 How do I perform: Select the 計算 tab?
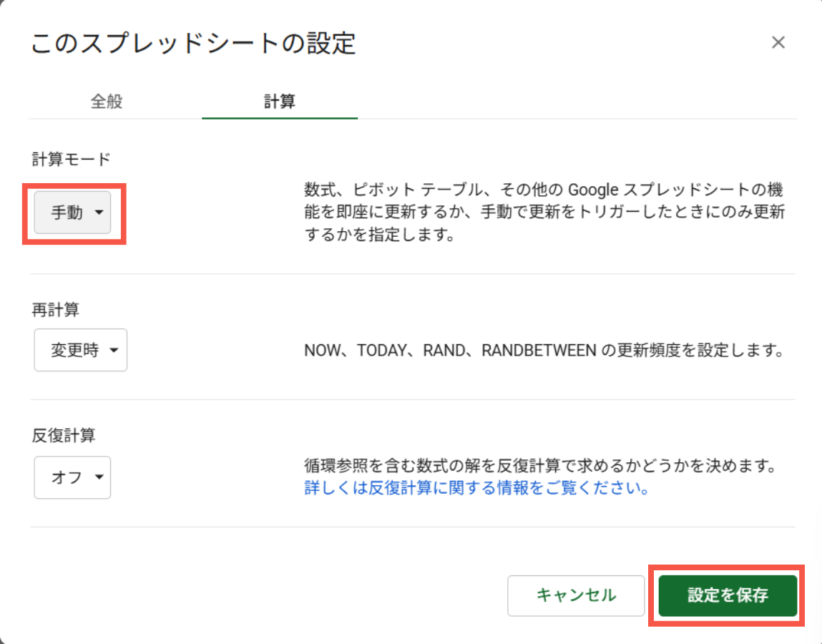click(280, 101)
